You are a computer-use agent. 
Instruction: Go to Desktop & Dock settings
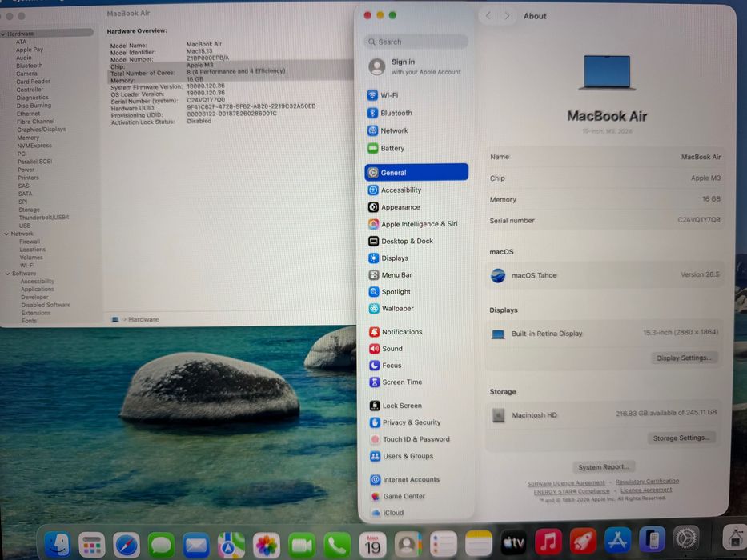(x=417, y=241)
